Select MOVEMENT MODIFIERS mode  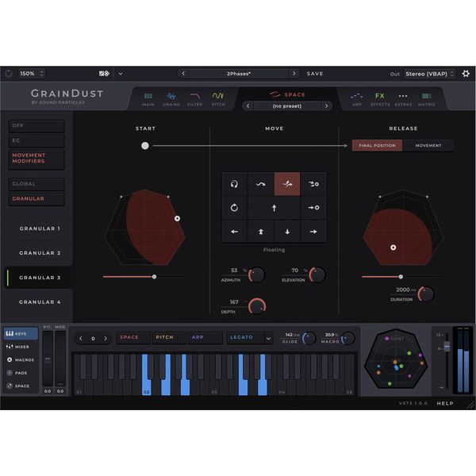[36, 159]
